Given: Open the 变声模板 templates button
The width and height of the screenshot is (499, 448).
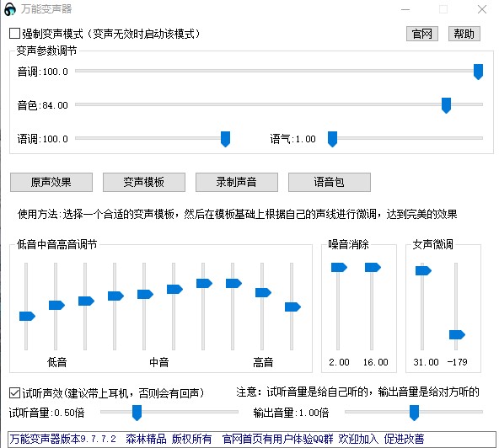Looking at the screenshot, I should click(x=144, y=182).
